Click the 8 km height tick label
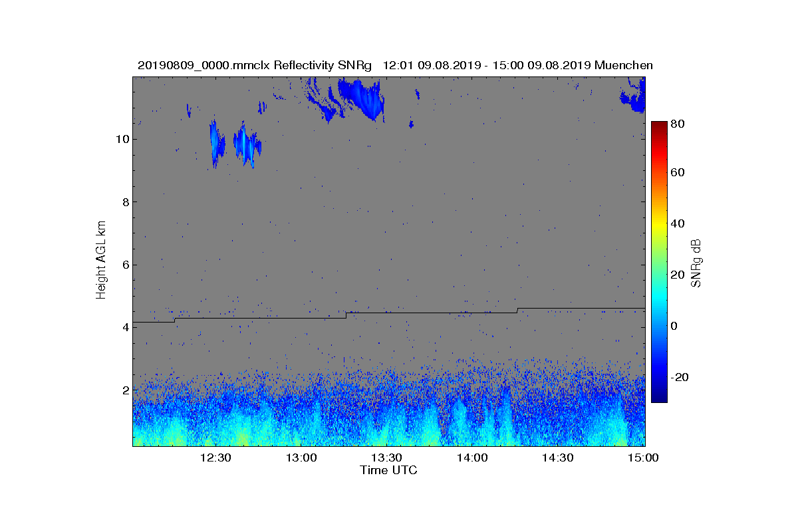 [x=125, y=202]
